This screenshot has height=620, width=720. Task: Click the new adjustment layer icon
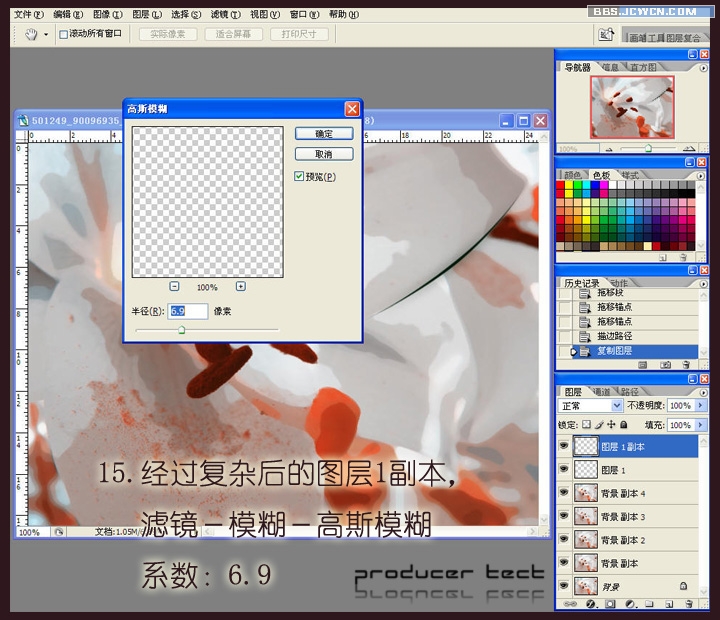[x=630, y=604]
